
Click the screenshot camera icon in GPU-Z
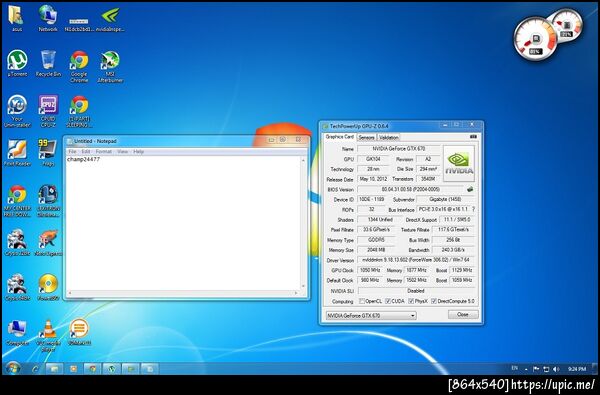pos(473,137)
